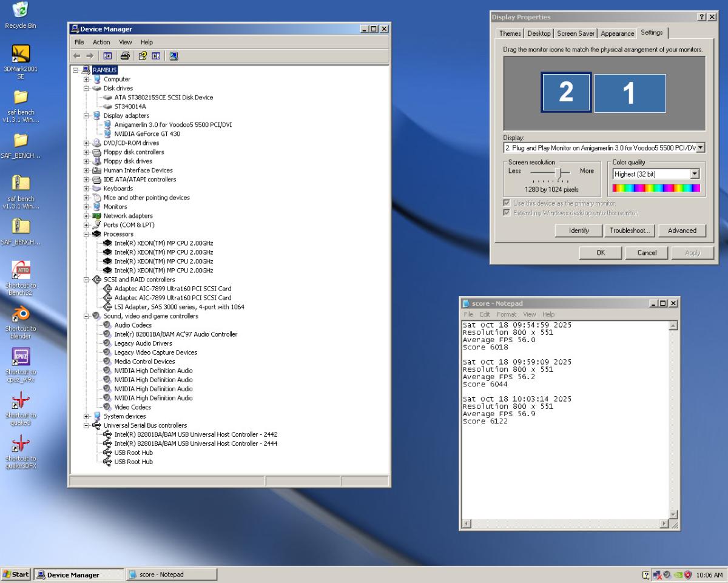Screen dimensions: 728x583
Task: Select the Shortcut to quake3DFX icon
Action: coord(21,444)
